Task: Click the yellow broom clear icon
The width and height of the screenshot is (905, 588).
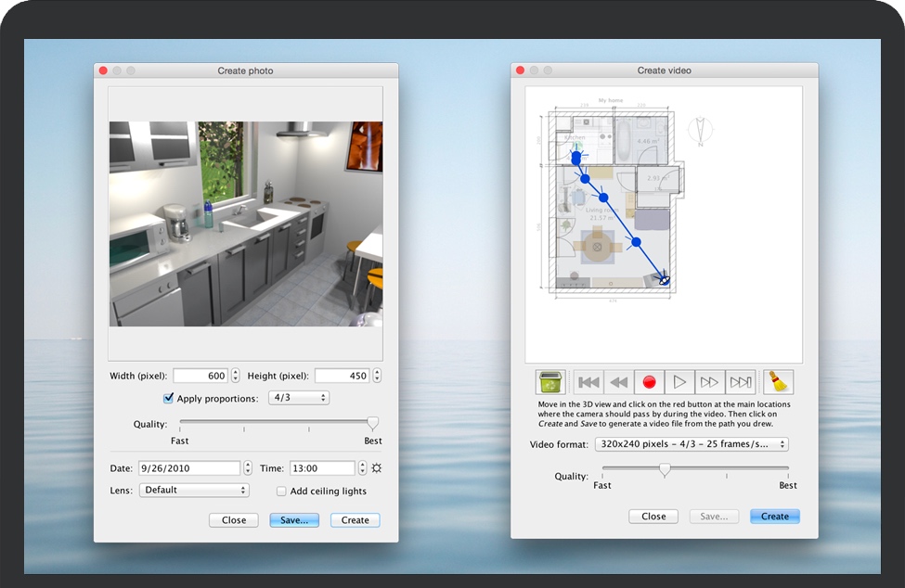Action: tap(778, 382)
